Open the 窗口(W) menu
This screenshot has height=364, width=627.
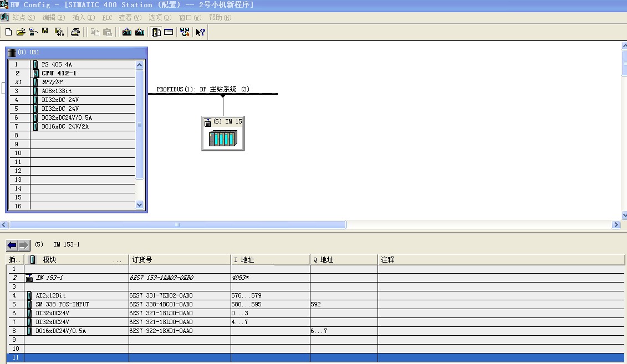pyautogui.click(x=190, y=18)
